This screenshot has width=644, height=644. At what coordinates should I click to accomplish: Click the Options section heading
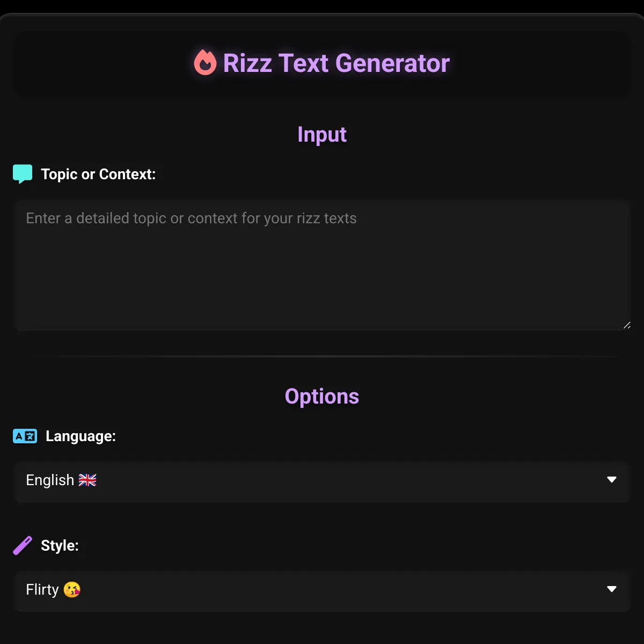click(x=322, y=396)
